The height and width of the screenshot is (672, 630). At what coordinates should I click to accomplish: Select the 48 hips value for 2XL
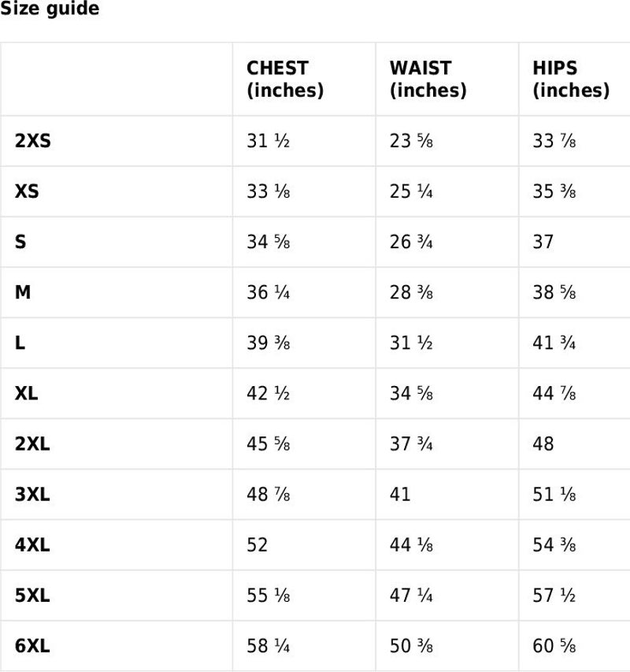click(543, 444)
